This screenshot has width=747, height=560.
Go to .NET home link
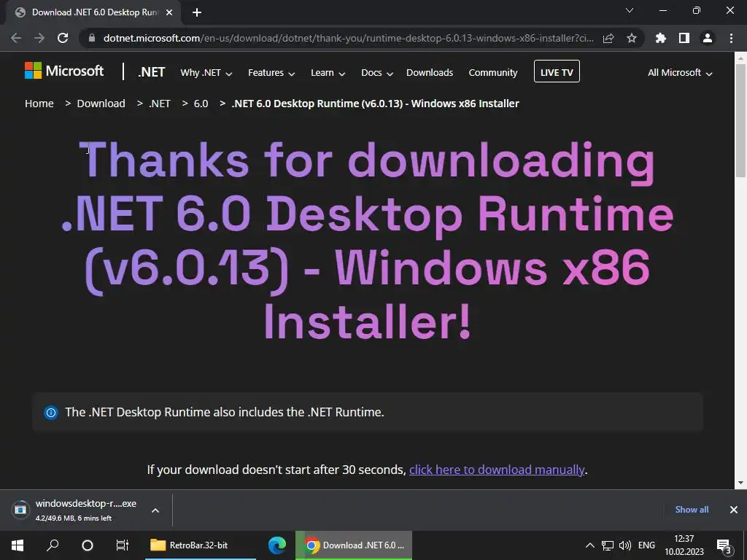pos(152,72)
